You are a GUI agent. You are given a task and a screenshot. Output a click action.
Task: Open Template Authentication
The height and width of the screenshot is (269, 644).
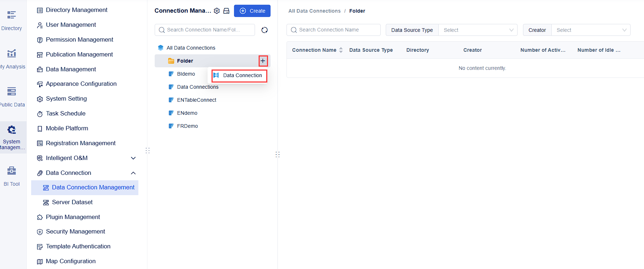pos(78,247)
